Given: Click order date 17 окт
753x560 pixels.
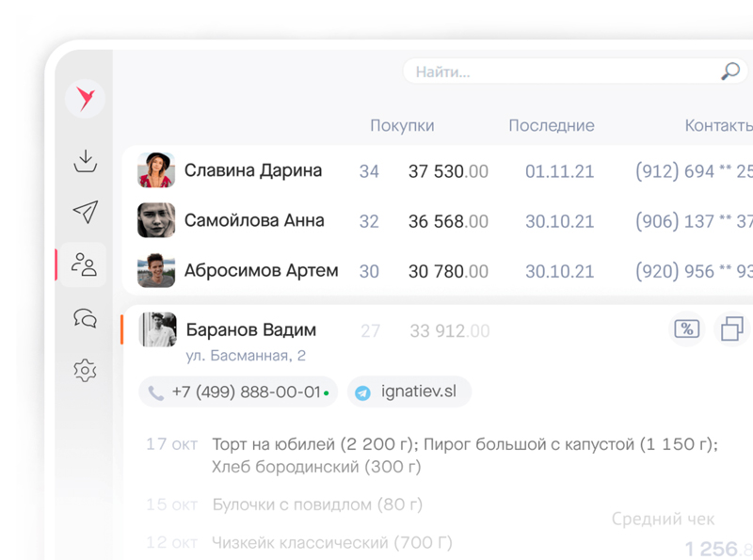Looking at the screenshot, I should (171, 444).
